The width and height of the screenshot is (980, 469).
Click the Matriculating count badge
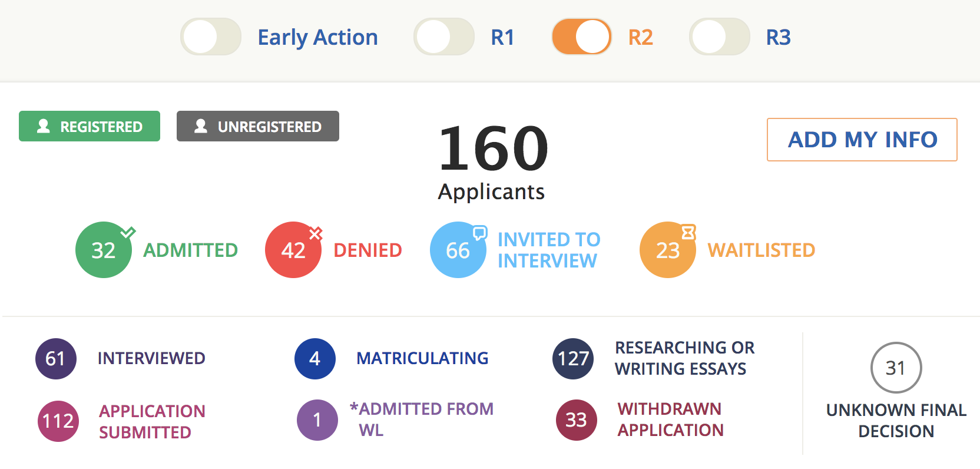(315, 358)
